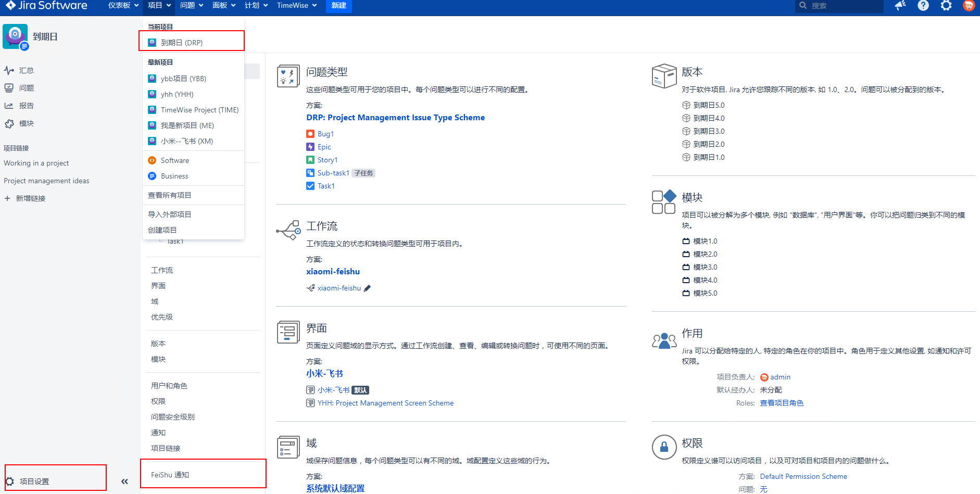
Task: Click the pencil edit icon beside xiaomi-feishu workflow
Action: (367, 288)
